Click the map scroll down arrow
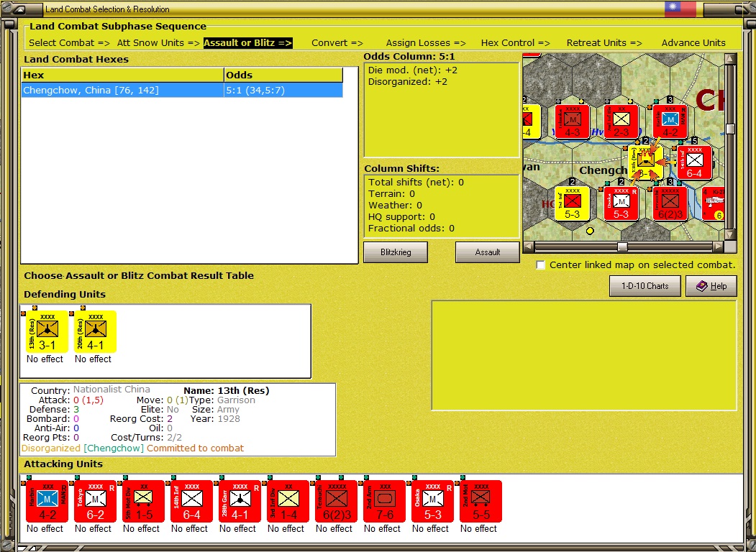Image resolution: width=756 pixels, height=552 pixels. [x=730, y=234]
